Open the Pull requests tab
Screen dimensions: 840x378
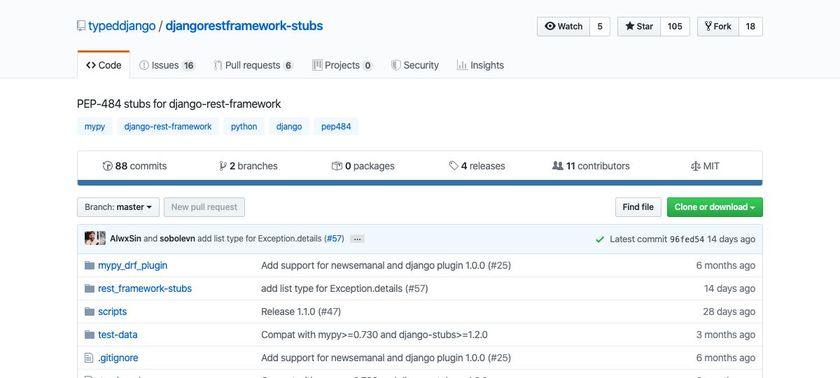coord(253,65)
